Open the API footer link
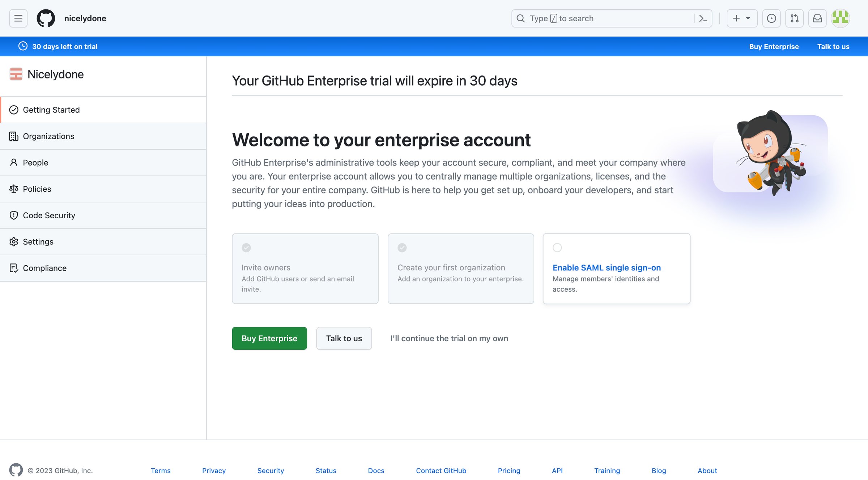Screen dimensions: 868x480 (557, 471)
